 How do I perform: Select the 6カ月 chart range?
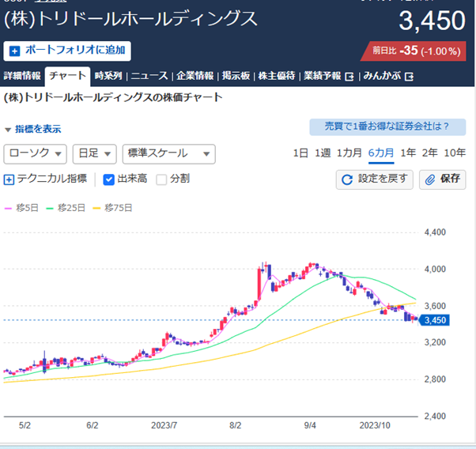point(381,153)
